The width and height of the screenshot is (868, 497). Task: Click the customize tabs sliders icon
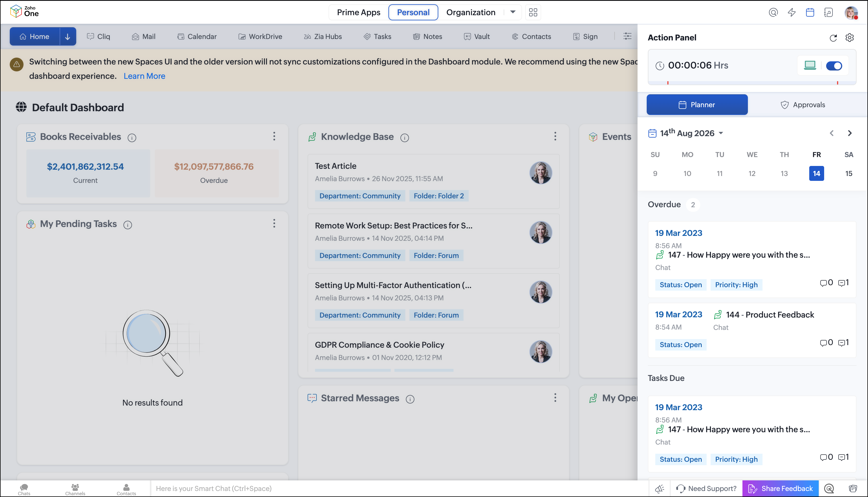tap(627, 36)
